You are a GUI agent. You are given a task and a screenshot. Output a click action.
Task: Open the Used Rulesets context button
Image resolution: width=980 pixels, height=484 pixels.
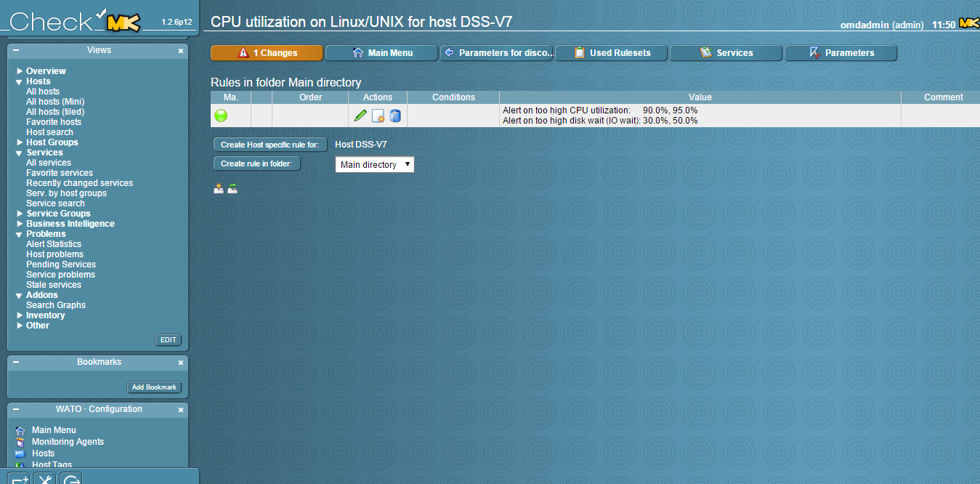coord(611,53)
